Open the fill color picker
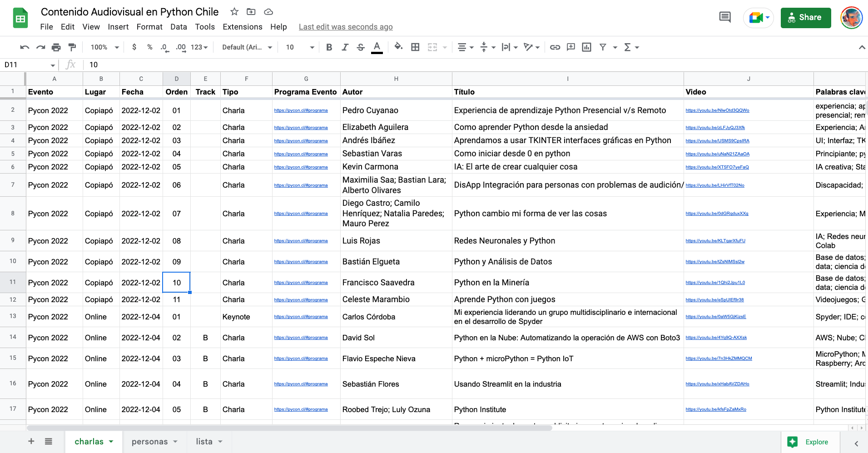868x453 pixels. click(x=398, y=47)
